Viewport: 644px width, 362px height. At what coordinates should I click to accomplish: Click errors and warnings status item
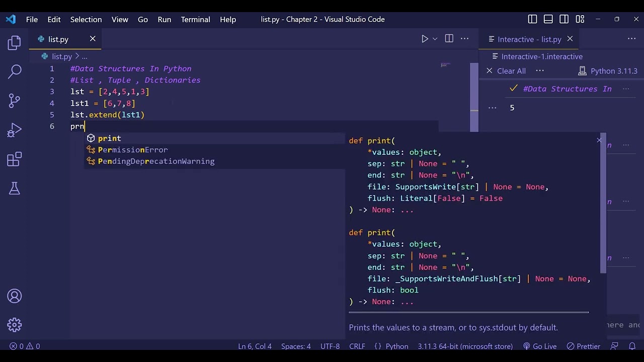tap(25, 346)
